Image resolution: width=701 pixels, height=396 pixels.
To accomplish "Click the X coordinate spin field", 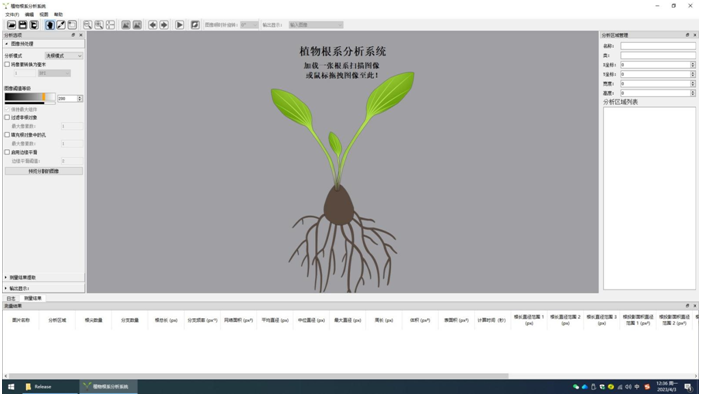I will (658, 65).
